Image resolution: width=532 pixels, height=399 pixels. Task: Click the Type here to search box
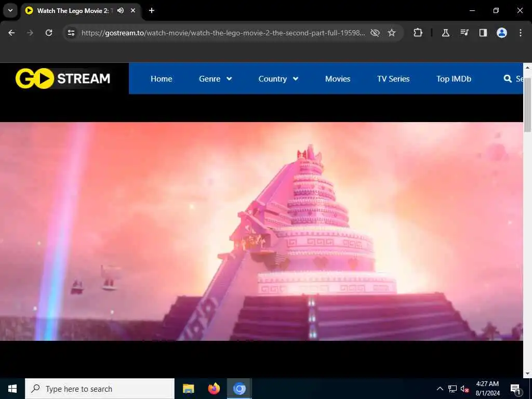click(x=100, y=389)
